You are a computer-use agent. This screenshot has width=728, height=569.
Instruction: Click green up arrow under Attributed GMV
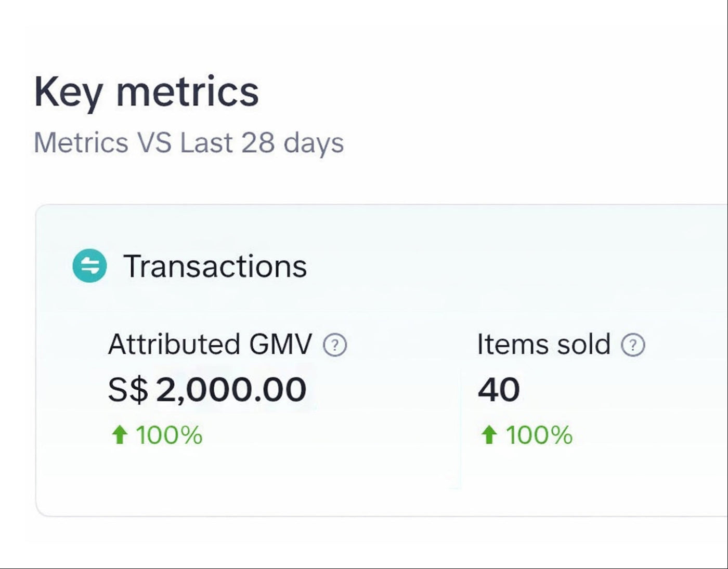[120, 435]
